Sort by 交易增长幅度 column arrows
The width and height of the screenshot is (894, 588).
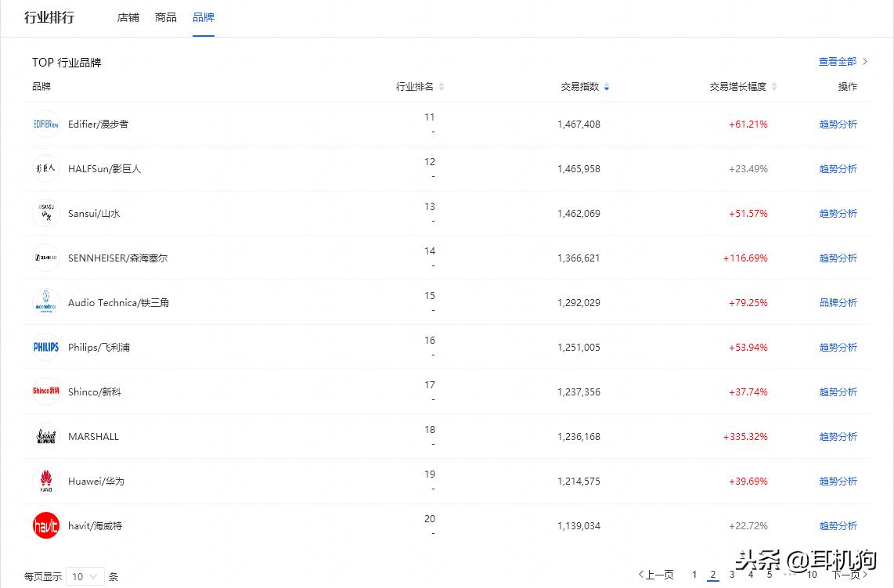click(x=773, y=87)
